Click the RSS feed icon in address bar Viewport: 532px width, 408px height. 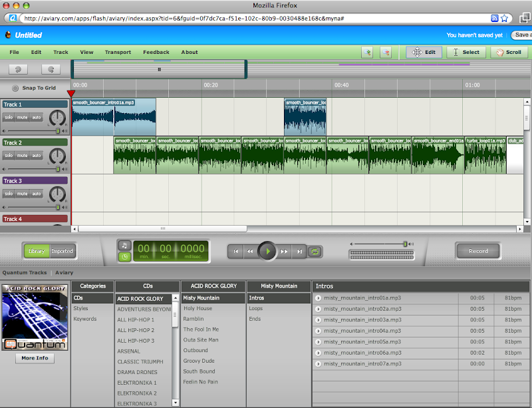(495, 18)
